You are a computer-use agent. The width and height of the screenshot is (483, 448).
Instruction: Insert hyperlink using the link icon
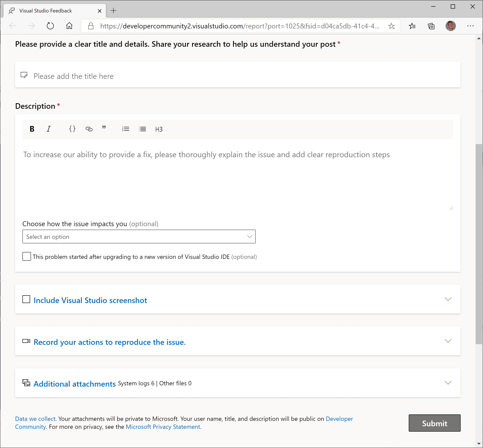click(x=89, y=129)
